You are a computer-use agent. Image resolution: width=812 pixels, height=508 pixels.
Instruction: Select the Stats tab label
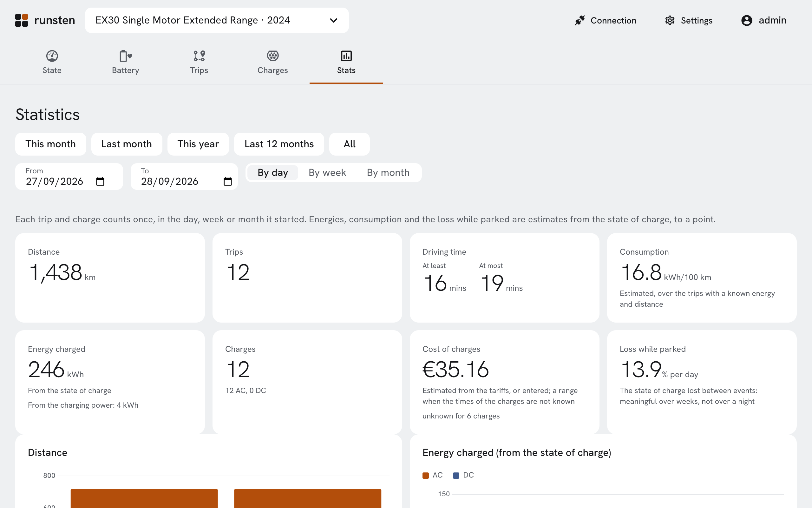pyautogui.click(x=346, y=70)
